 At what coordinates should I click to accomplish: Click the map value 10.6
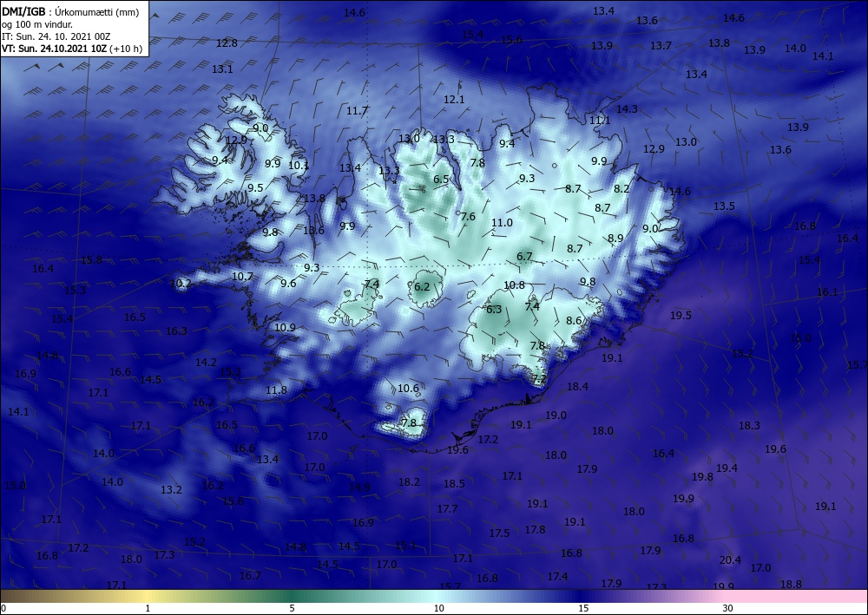408,389
